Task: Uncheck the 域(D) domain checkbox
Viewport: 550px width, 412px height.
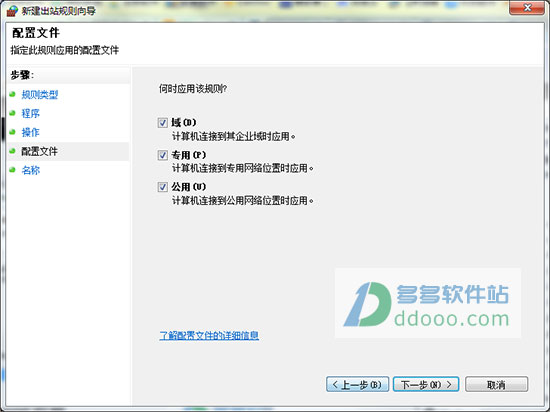Action: coord(162,123)
